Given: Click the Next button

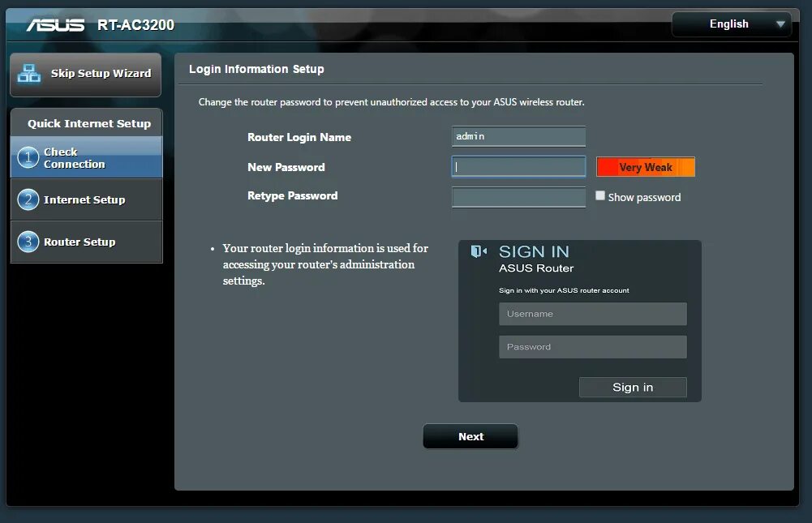Looking at the screenshot, I should coord(470,436).
